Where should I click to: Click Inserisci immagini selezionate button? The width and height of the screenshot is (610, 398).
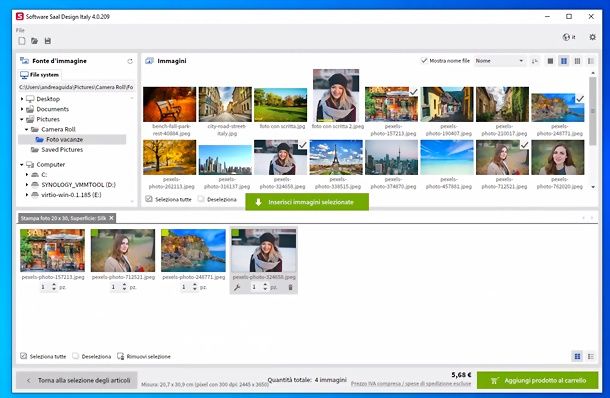click(307, 202)
